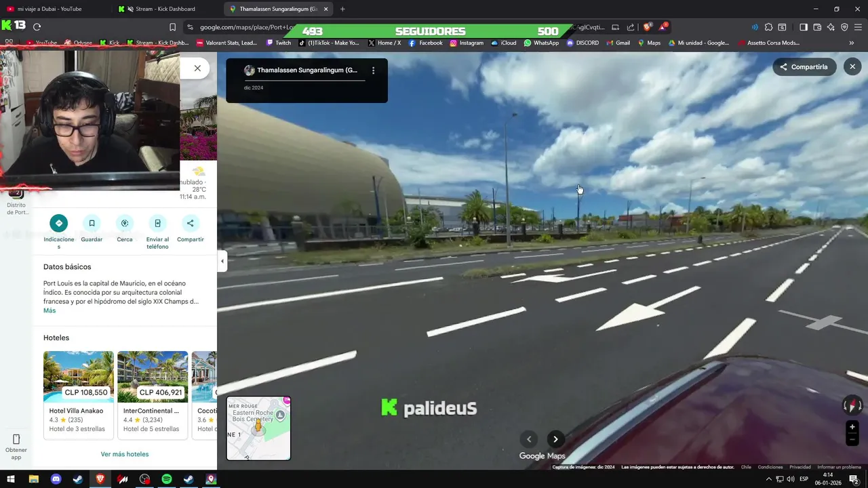Open Hotel Villa Anakao card

(x=79, y=395)
